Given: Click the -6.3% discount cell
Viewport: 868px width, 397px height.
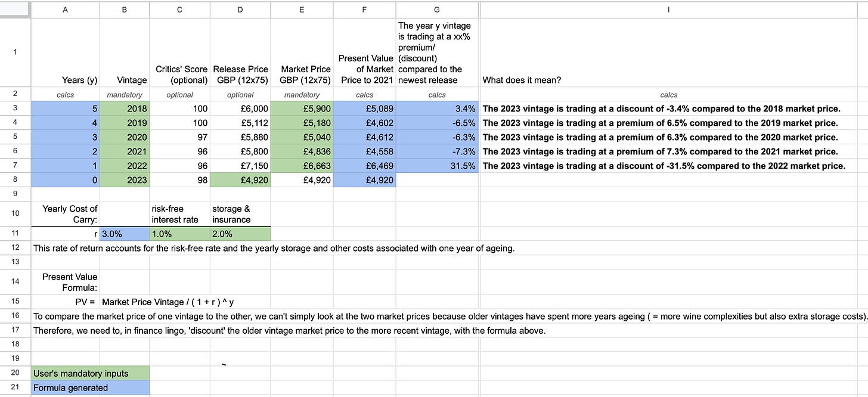Looking at the screenshot, I should [437, 137].
